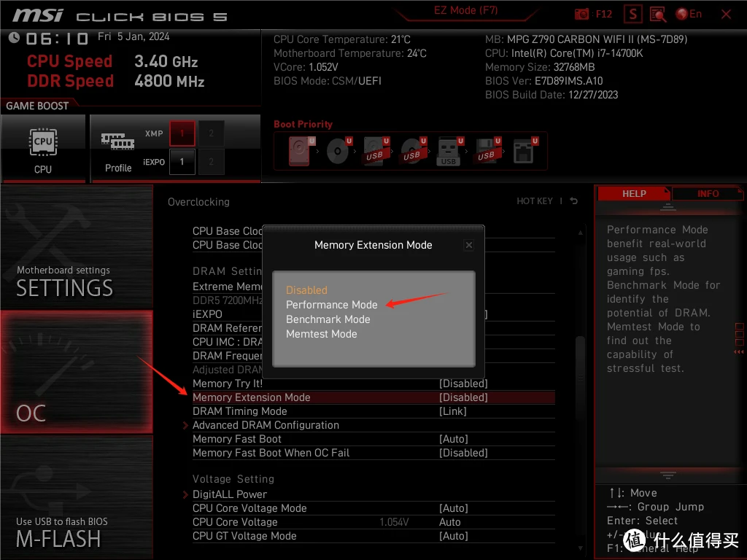Click the help panel's top scroll handle
The image size is (747, 560).
[668, 208]
